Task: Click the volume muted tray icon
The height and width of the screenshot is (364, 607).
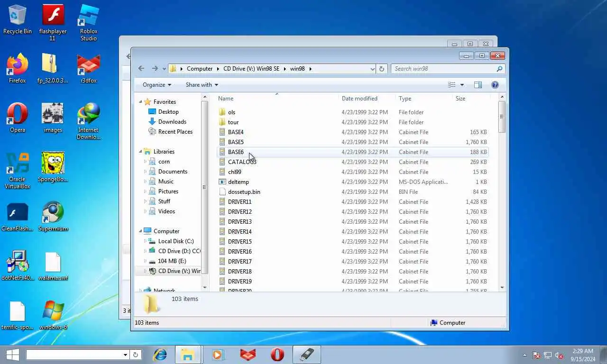Action: pyautogui.click(x=559, y=355)
